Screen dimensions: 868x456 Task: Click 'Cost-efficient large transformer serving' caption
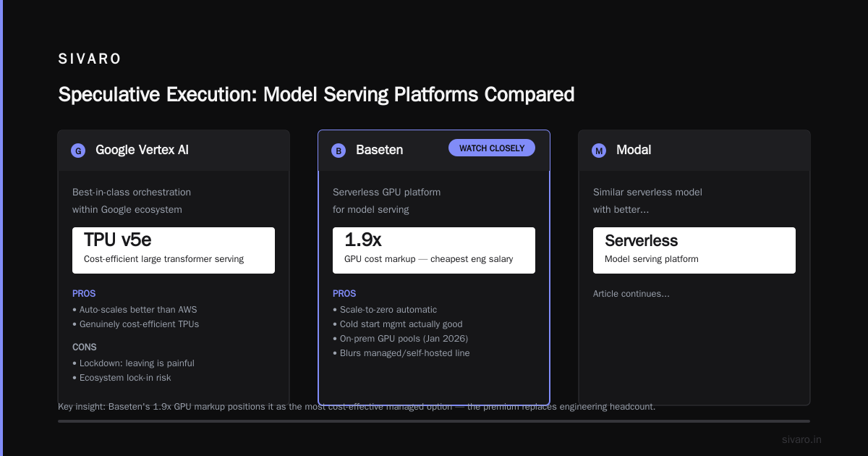click(x=164, y=259)
